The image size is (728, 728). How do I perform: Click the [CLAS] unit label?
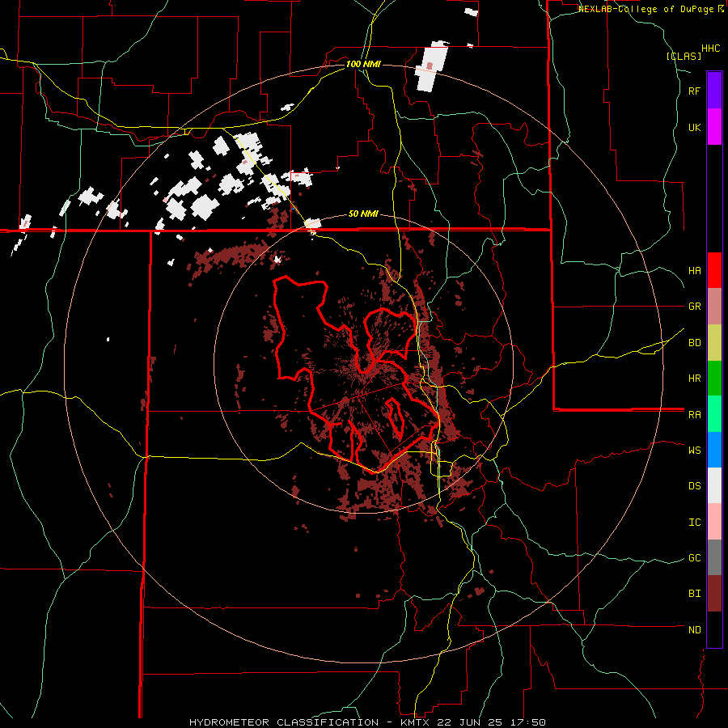point(684,56)
